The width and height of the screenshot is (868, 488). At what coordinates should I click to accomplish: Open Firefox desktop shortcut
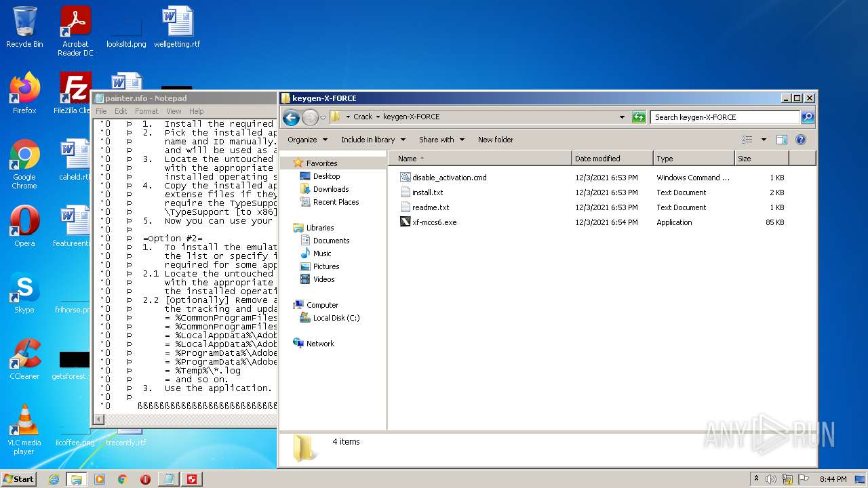pyautogui.click(x=24, y=94)
